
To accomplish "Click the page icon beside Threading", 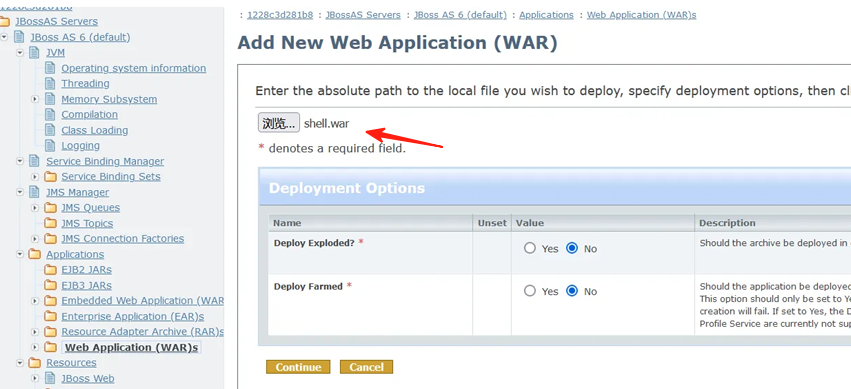I will pos(50,84).
